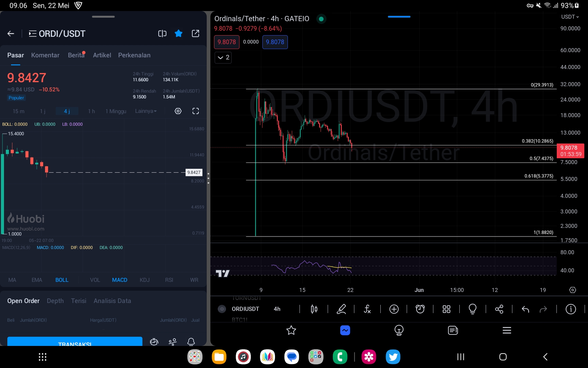The width and height of the screenshot is (588, 368).
Task: Go back using the Huobi back arrow
Action: [11, 34]
